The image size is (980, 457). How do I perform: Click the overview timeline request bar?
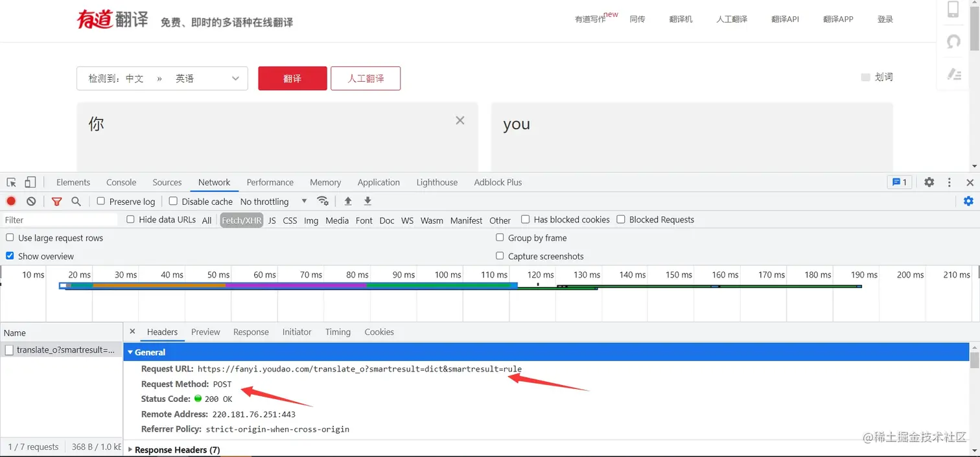288,285
